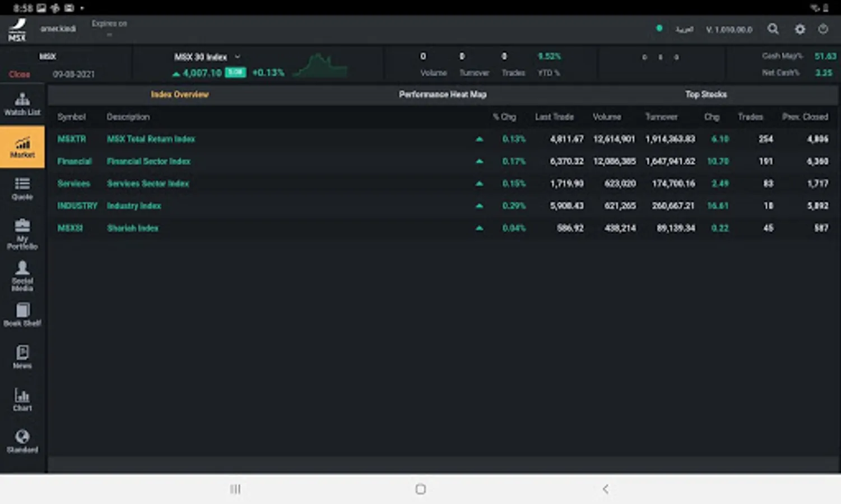
Task: Open settings gear icon
Action: [800, 29]
